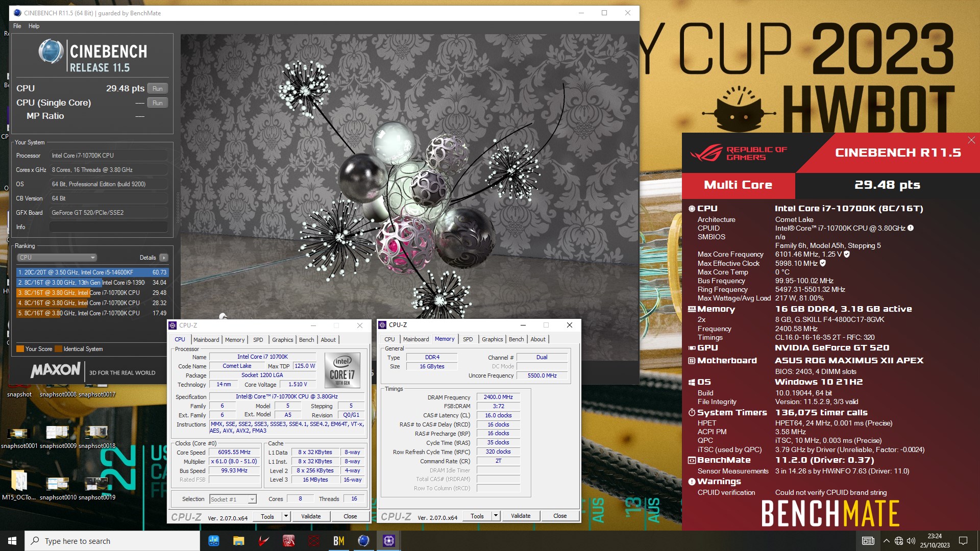
Task: Switch to Cinebench via its taskbar icon
Action: (363, 541)
